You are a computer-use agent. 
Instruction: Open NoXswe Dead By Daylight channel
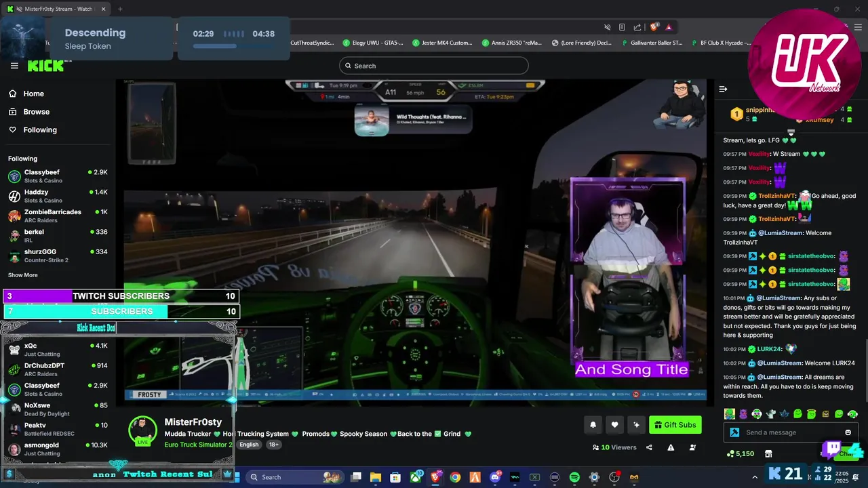(58, 409)
